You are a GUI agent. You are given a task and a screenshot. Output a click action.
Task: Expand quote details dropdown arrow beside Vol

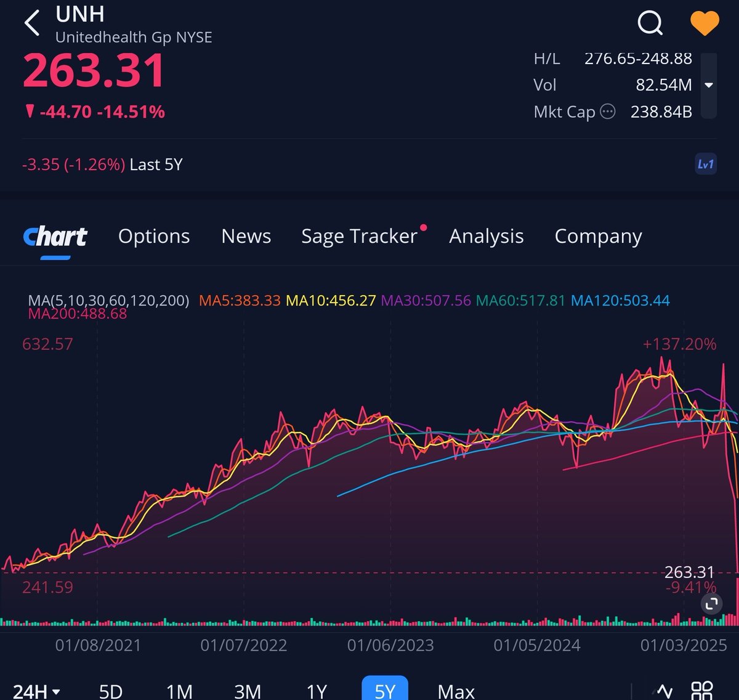[x=709, y=85]
